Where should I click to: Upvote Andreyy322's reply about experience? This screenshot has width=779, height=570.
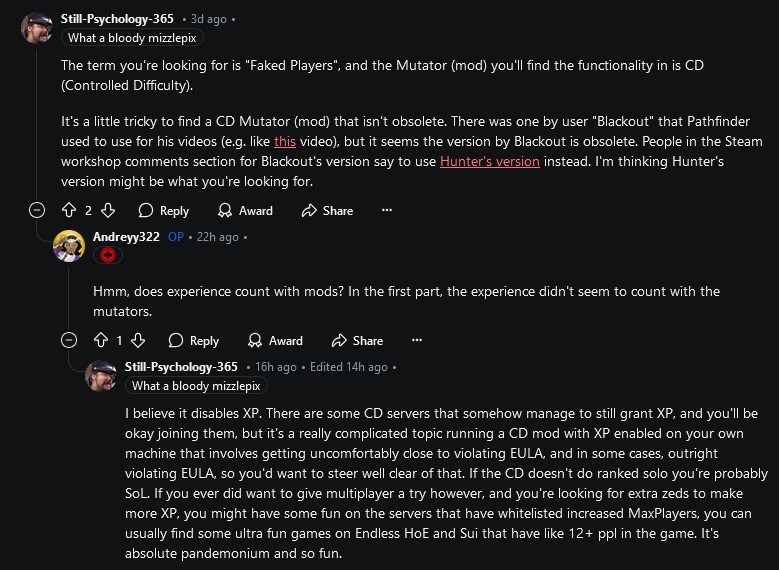[x=101, y=340]
